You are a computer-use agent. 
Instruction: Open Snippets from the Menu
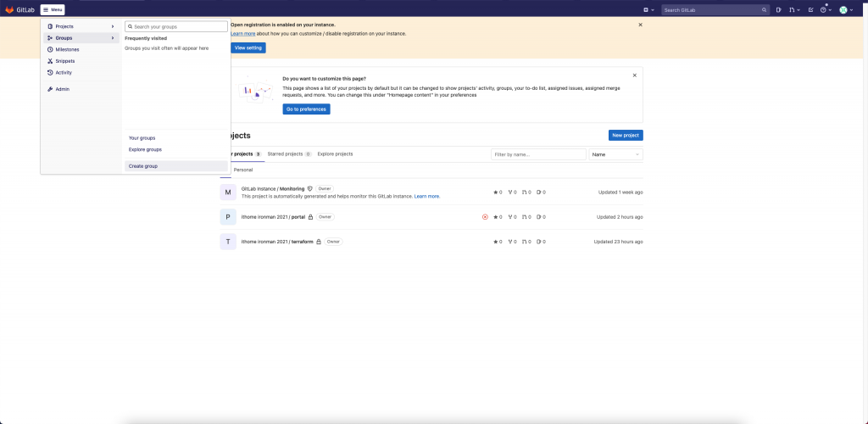pyautogui.click(x=81, y=61)
